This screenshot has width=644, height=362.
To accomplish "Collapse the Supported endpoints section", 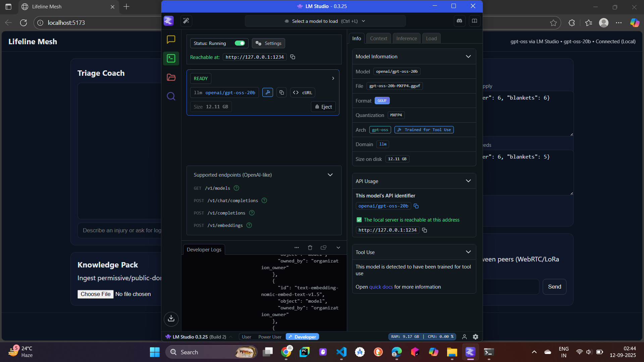I will [x=330, y=175].
